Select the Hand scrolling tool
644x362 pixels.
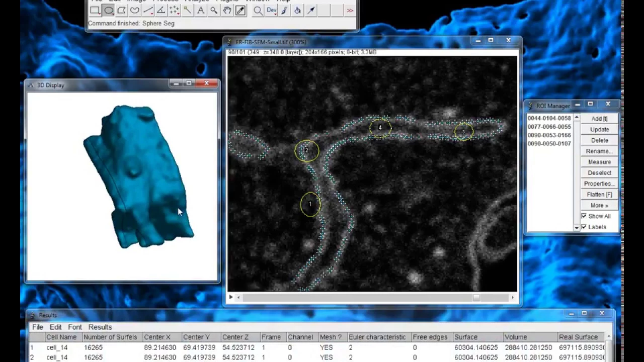227,10
